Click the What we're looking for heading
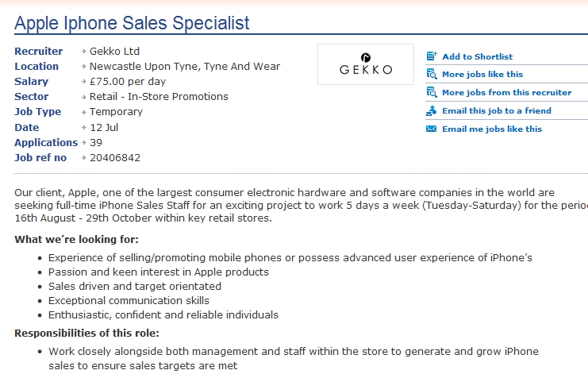Screen dimensions: 588x374 [76, 239]
